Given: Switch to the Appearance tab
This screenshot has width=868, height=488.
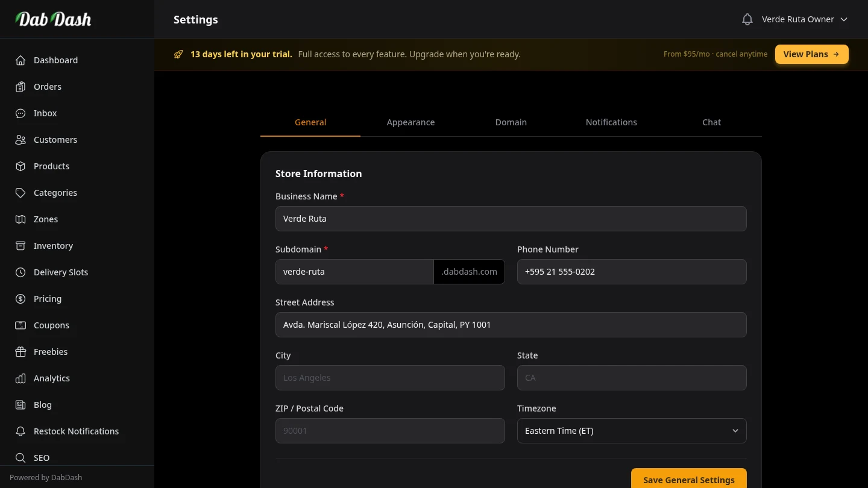Looking at the screenshot, I should click(410, 122).
